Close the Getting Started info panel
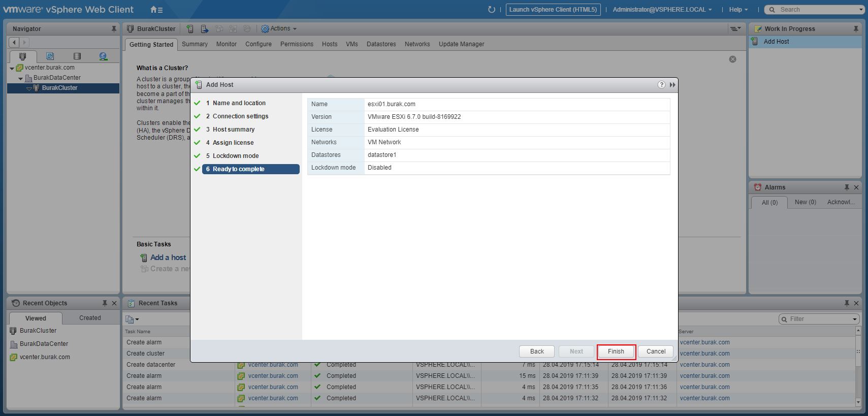This screenshot has width=868, height=416. click(x=732, y=59)
